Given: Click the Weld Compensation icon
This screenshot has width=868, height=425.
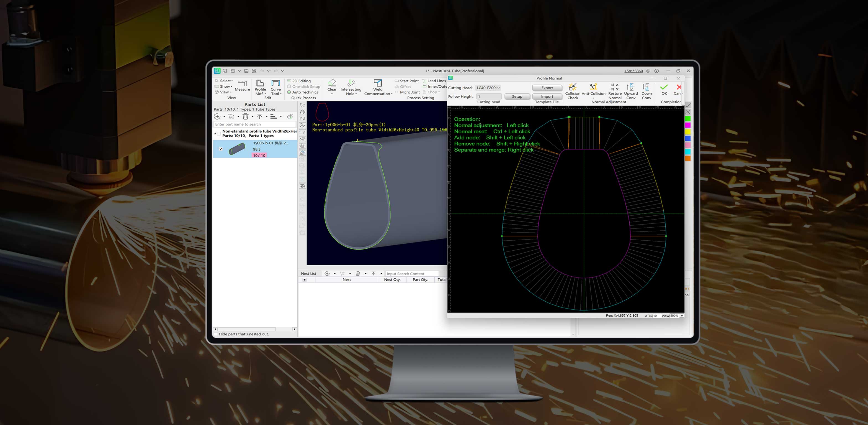Looking at the screenshot, I should tap(378, 83).
